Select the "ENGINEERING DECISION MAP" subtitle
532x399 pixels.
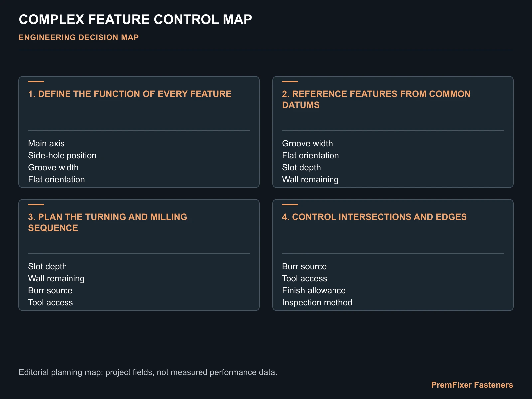coord(79,37)
